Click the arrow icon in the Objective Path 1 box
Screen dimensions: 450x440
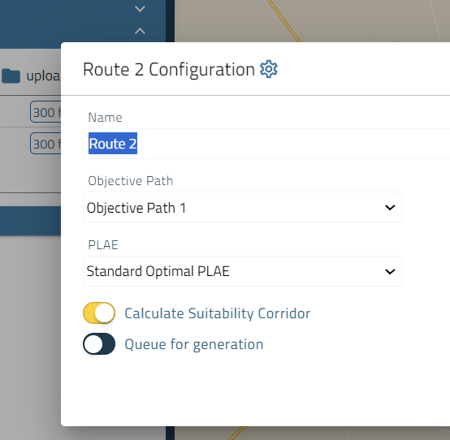[x=390, y=208]
